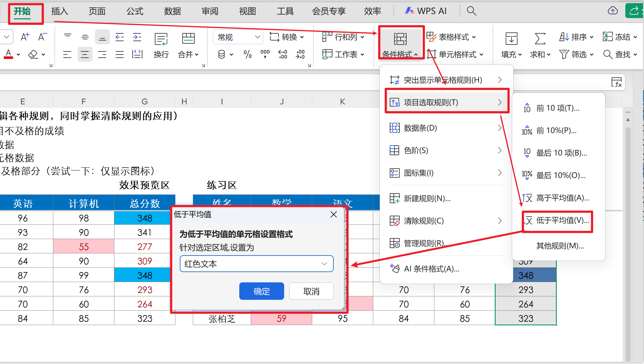Expand the font color dropdown arrow
Viewport: 644px width, 364px height.
point(18,55)
